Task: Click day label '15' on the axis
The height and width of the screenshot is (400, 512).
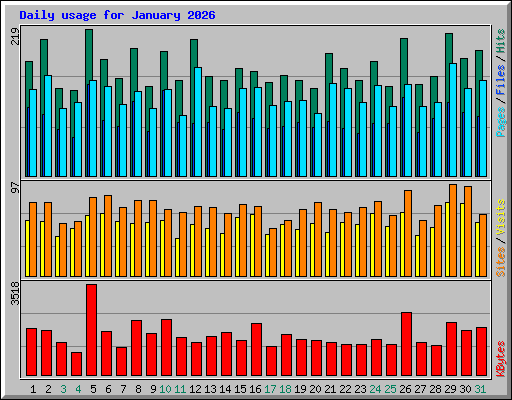Action: coord(240,389)
